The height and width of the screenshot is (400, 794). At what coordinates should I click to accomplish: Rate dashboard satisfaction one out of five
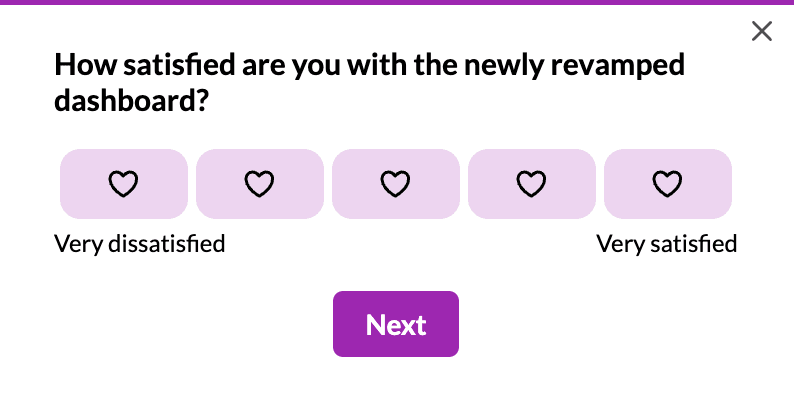[x=123, y=184]
